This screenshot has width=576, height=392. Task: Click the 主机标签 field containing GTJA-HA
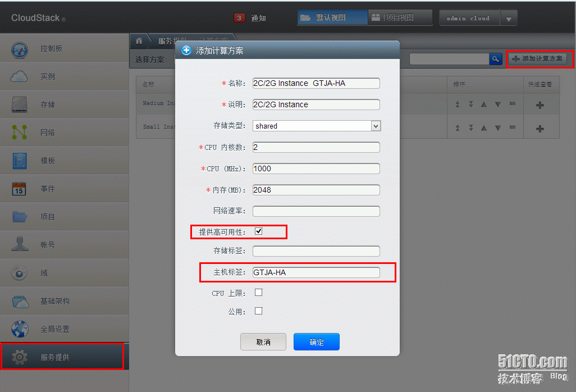click(316, 272)
